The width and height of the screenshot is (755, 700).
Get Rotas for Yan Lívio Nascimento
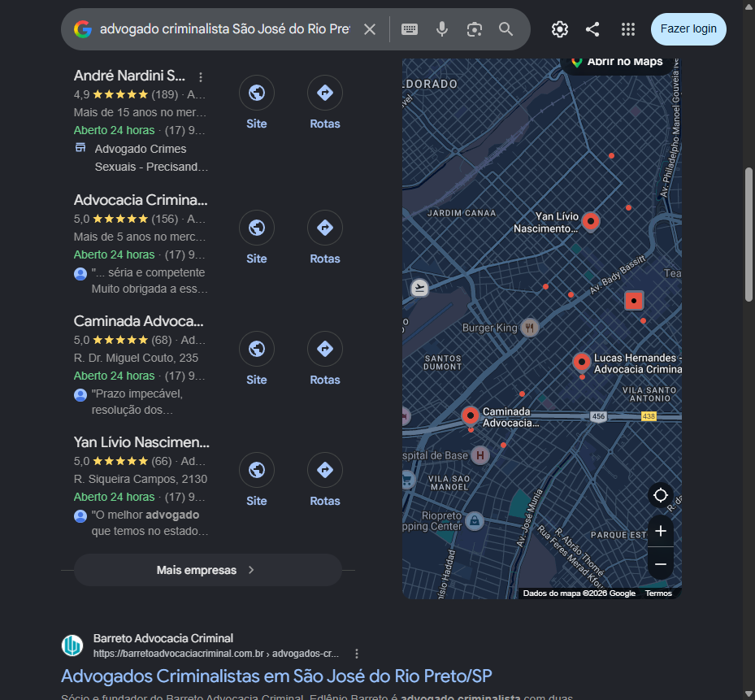325,480
